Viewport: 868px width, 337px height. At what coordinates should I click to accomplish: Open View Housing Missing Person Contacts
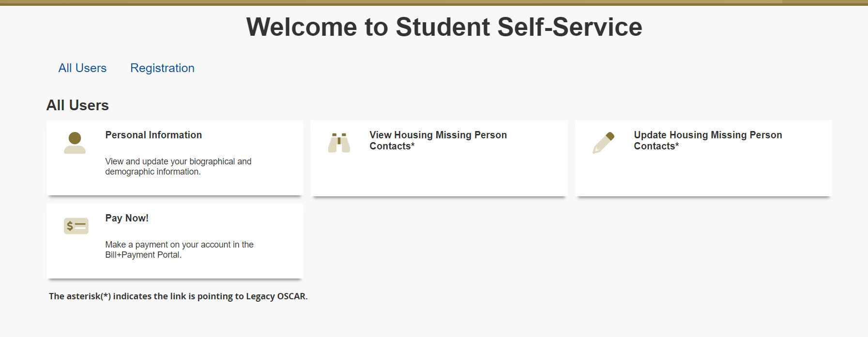438,140
